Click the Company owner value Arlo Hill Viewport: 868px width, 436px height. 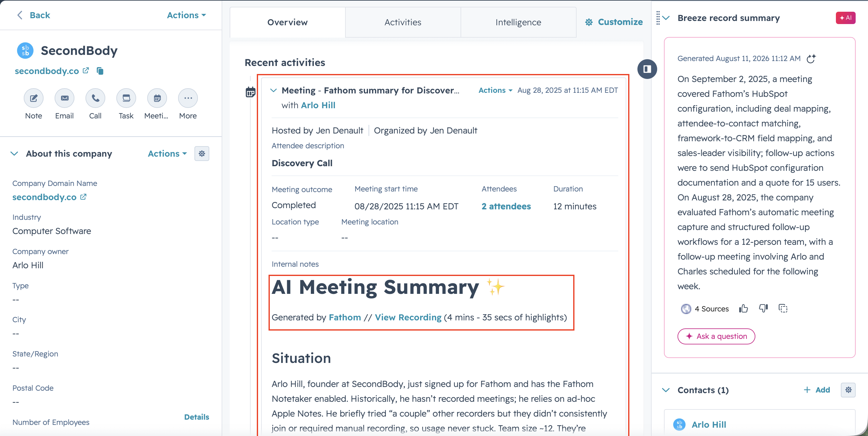[28, 265]
